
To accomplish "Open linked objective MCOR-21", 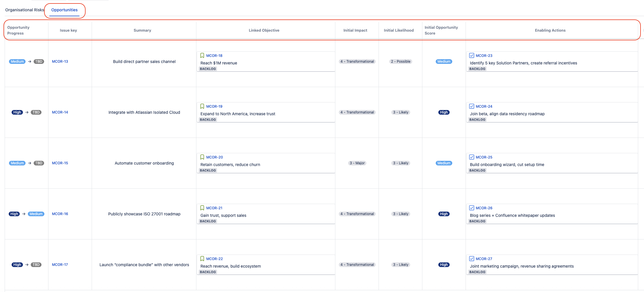I will click(214, 208).
